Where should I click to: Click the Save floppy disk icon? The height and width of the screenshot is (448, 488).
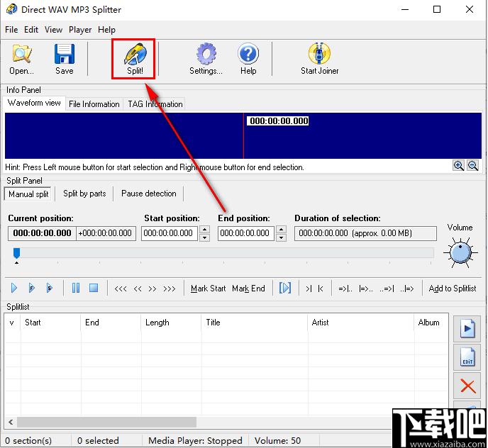click(x=65, y=59)
